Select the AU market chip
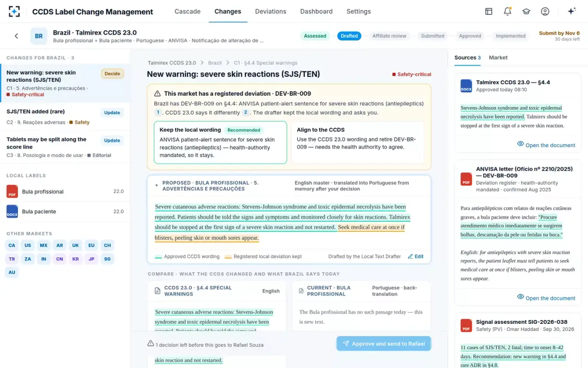588x368 pixels. (x=12, y=272)
